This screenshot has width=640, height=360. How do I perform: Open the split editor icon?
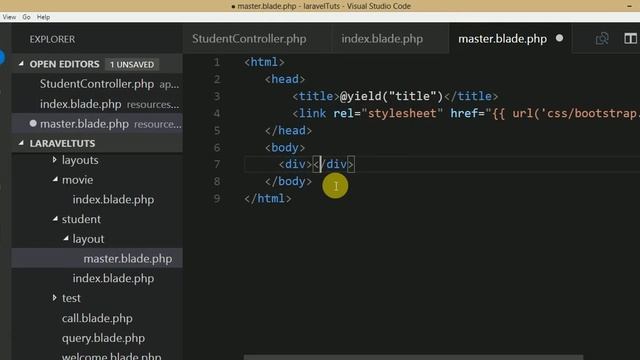click(630, 39)
